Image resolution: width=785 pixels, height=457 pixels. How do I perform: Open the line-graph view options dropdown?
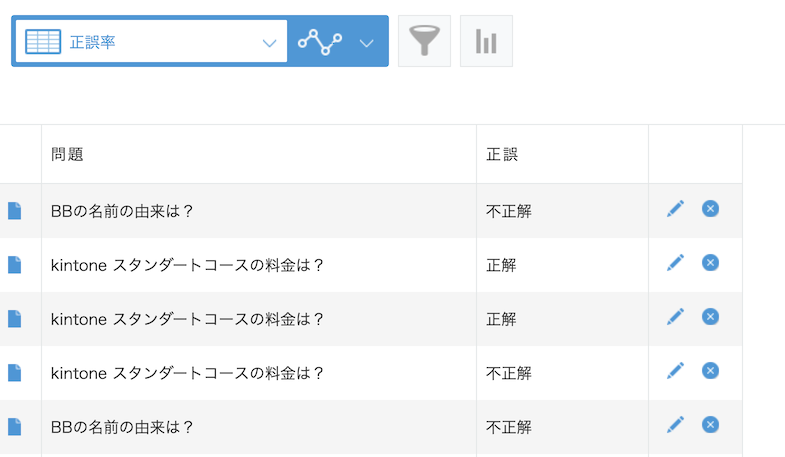tap(337, 42)
